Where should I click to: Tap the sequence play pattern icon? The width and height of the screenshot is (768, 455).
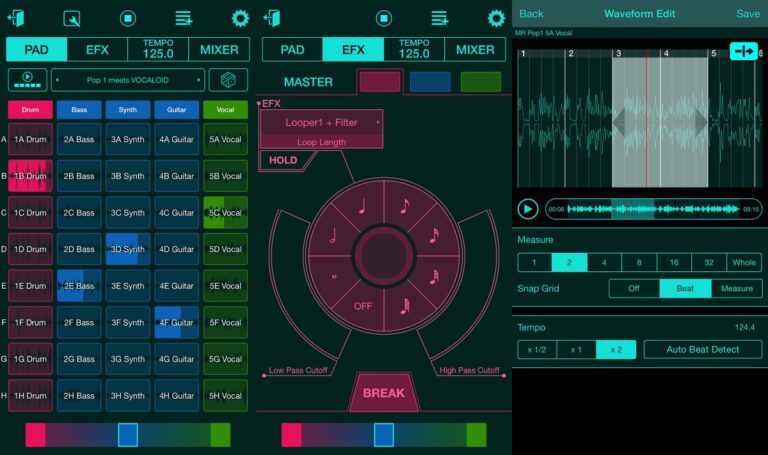point(27,80)
